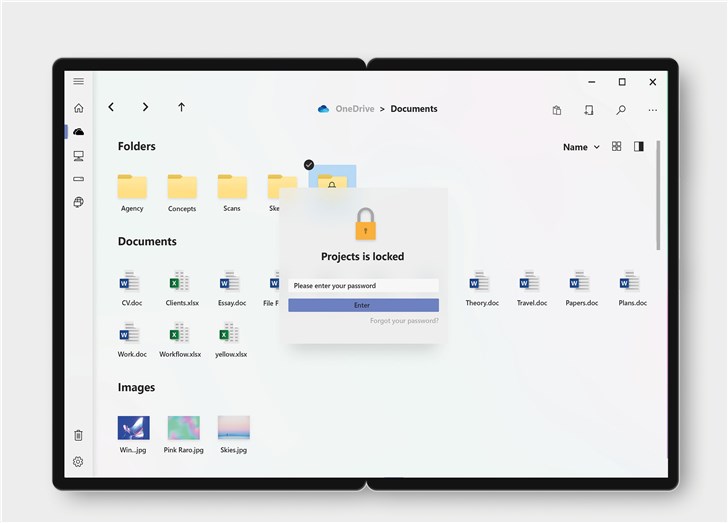Click the password input field
The height and width of the screenshot is (523, 728).
click(363, 285)
